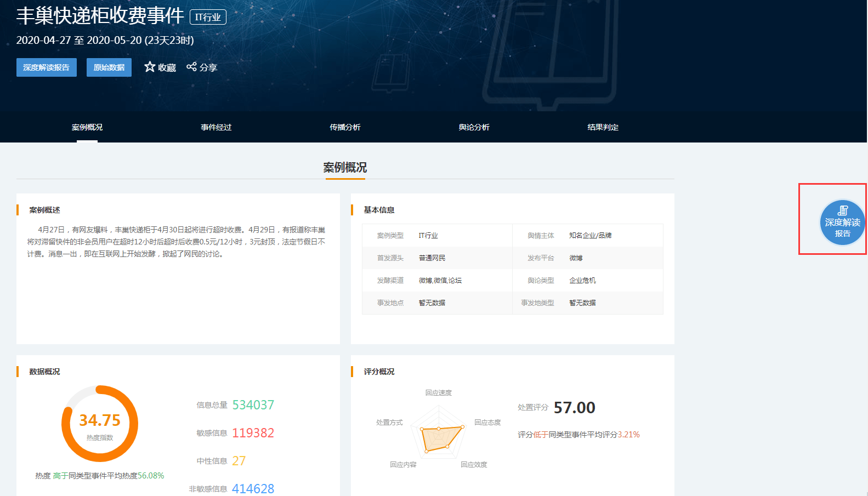Click the 非敏感信息 value 414628

(x=253, y=489)
